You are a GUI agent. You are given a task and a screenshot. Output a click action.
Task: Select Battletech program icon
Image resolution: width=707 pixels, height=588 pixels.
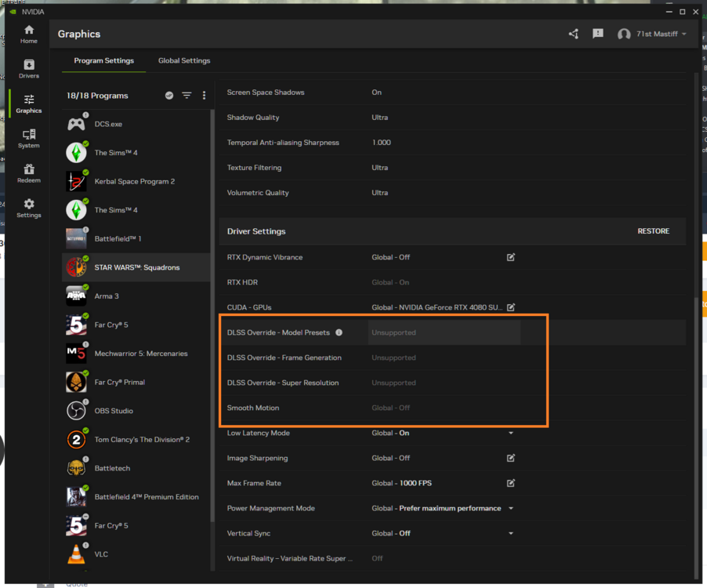tap(76, 468)
